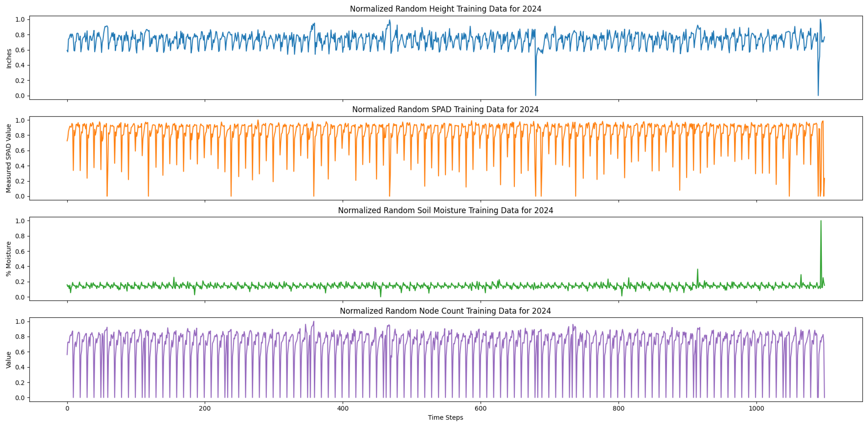Click the Time Steps x-axis label
The width and height of the screenshot is (868, 425).
445,418
